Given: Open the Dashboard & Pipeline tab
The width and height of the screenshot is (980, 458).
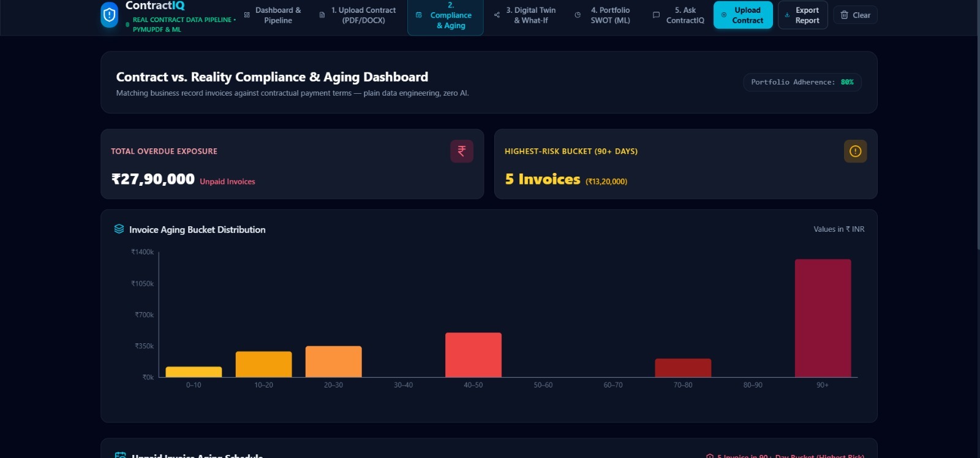Looking at the screenshot, I should [x=273, y=15].
